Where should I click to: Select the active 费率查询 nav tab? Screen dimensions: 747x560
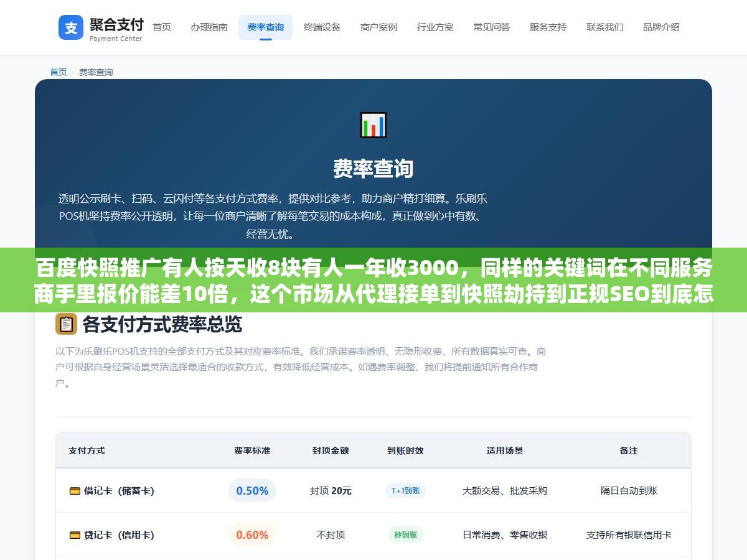(x=265, y=27)
